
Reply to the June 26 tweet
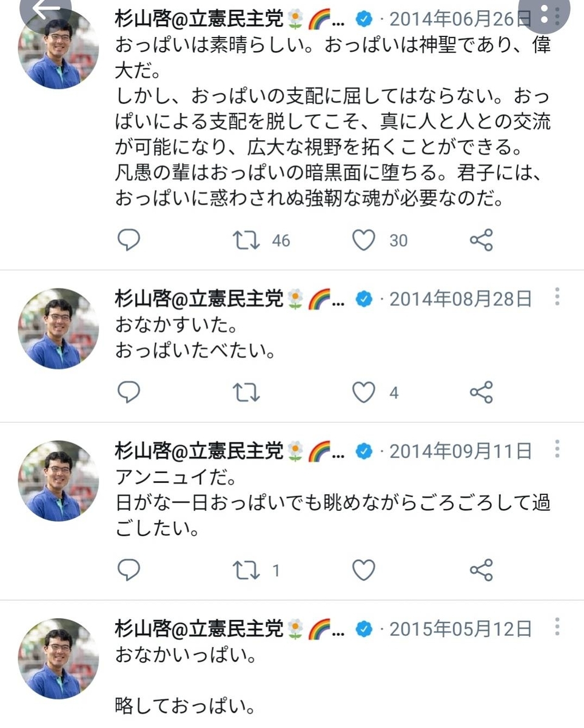click(x=128, y=240)
